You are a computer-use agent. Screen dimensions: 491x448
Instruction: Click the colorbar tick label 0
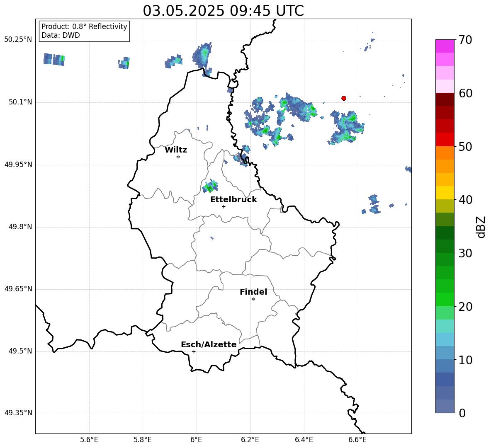click(x=462, y=413)
